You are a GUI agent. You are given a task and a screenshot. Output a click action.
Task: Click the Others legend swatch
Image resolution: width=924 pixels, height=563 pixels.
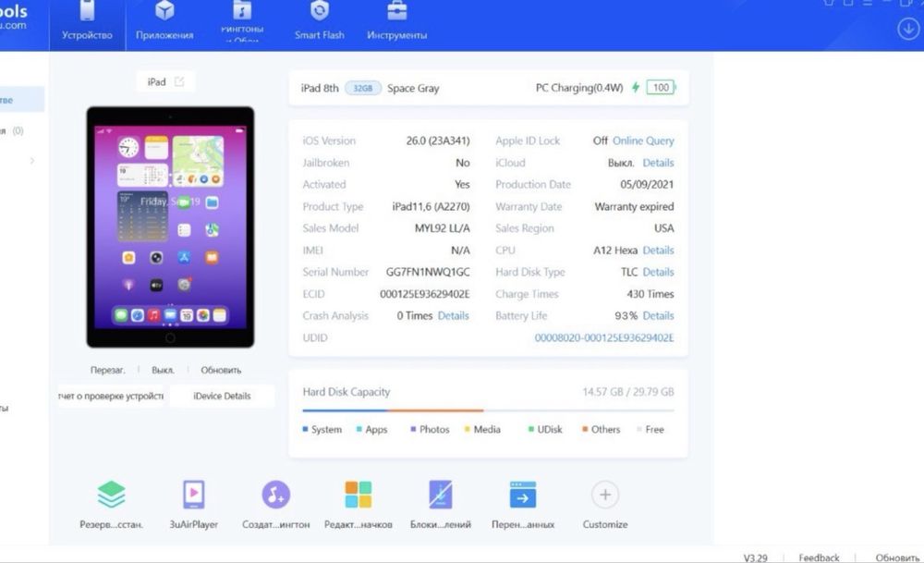(585, 429)
